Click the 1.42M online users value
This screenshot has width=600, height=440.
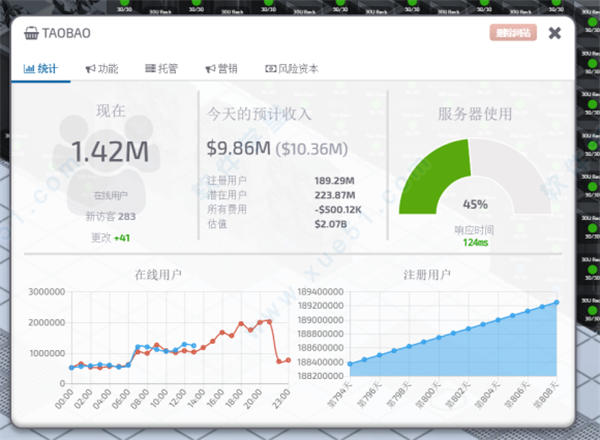click(x=110, y=152)
